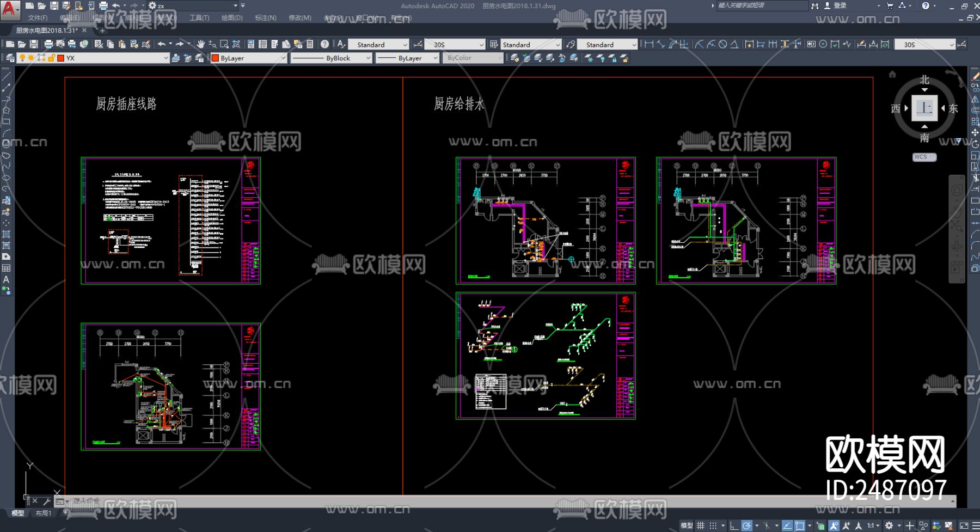Toggle annotation visibility in status bar

click(834, 525)
